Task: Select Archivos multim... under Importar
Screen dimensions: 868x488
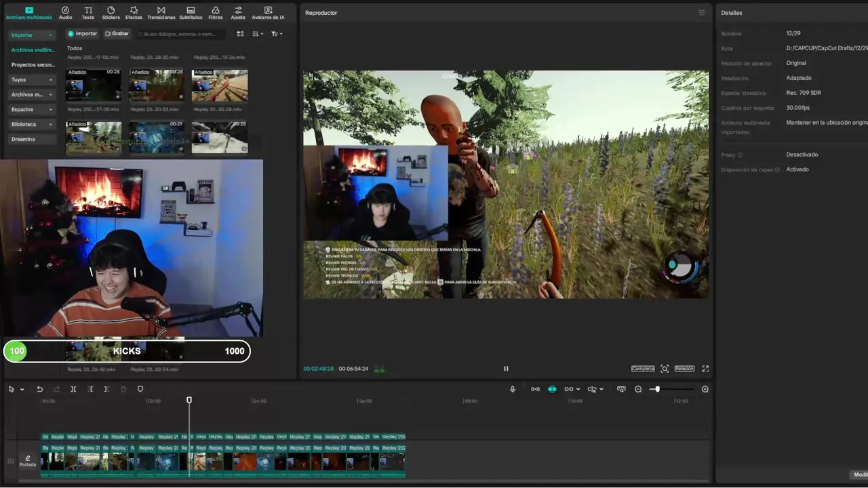Action: click(33, 50)
